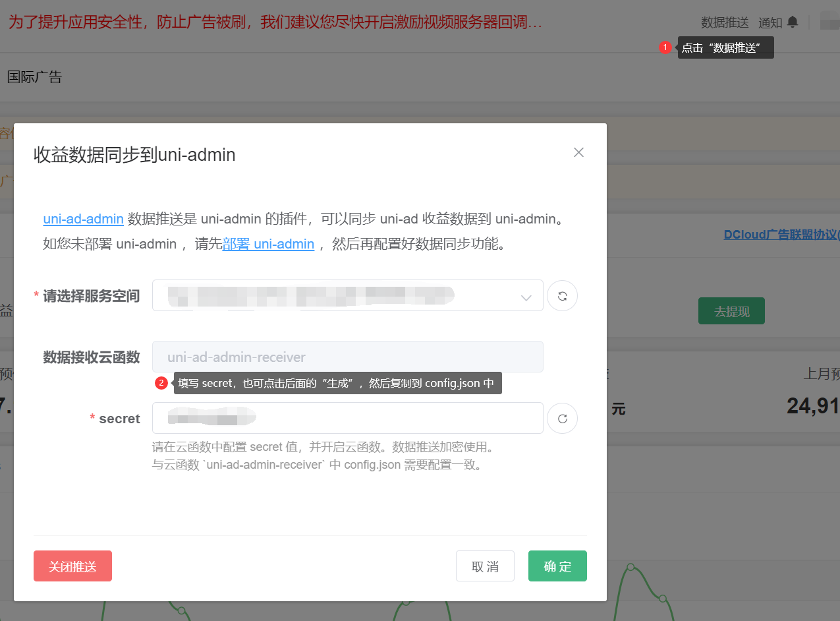Click the secret input field
The image size is (840, 621).
click(x=348, y=418)
